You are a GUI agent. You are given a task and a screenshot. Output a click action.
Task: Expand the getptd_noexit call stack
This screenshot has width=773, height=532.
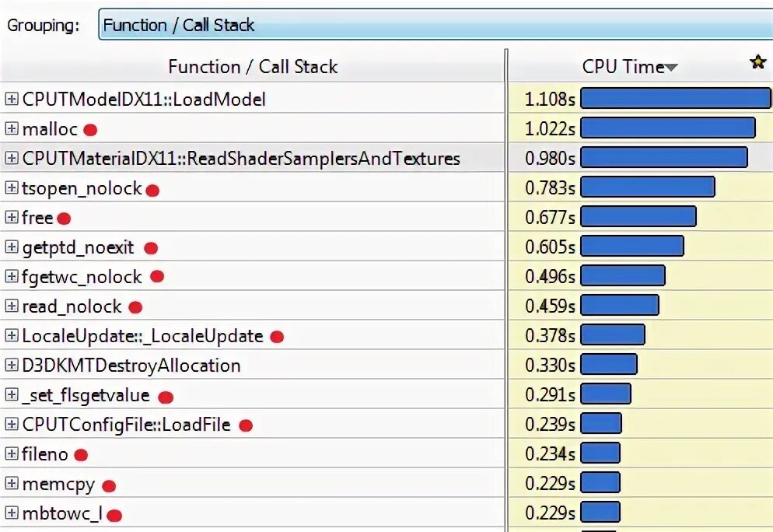click(11, 248)
